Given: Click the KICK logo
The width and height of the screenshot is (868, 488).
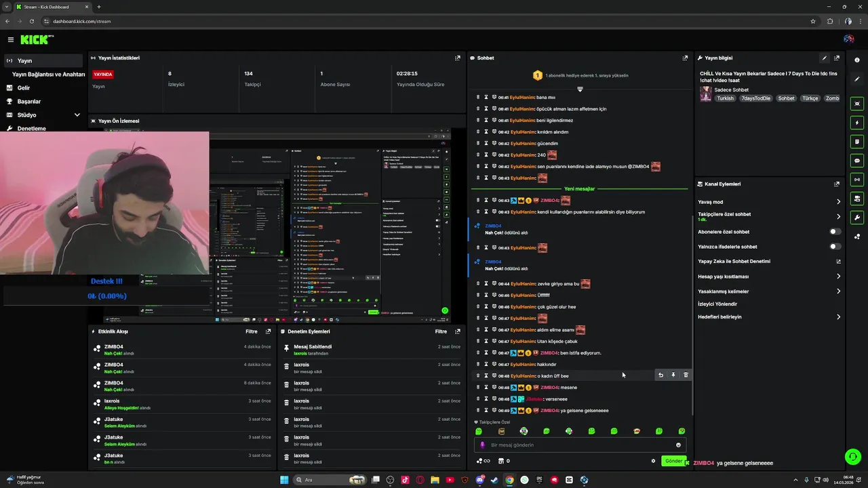Looking at the screenshot, I should click(36, 40).
